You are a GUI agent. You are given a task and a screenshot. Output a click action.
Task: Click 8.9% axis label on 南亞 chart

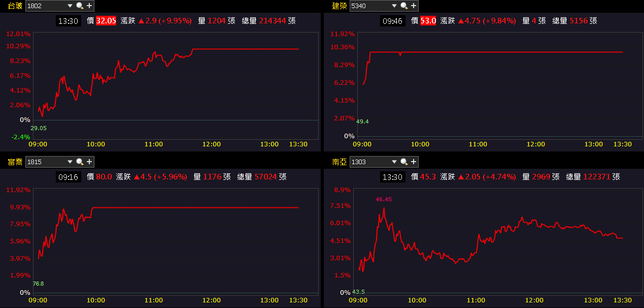click(342, 190)
